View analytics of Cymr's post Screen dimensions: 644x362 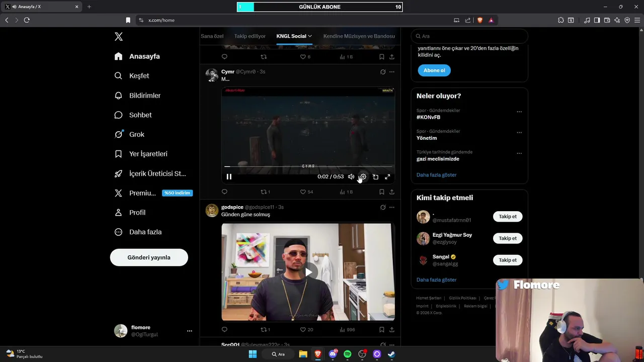coord(346,192)
